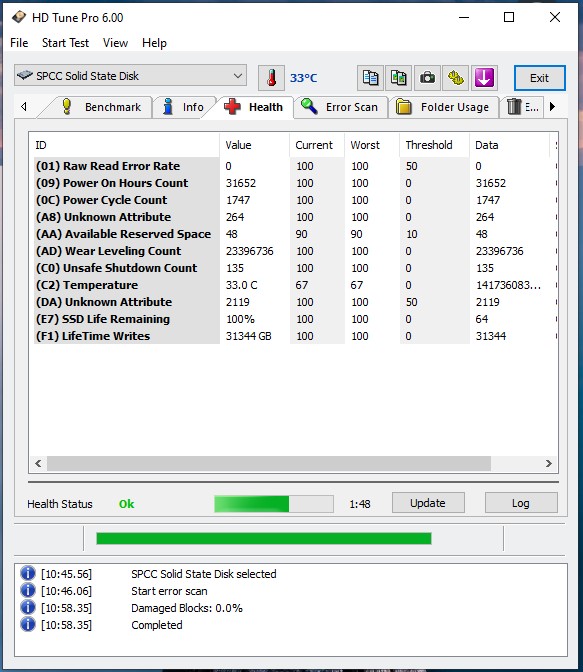
Task: Click the horizontal scrollbar thumb in the attribute table
Action: coord(269,463)
